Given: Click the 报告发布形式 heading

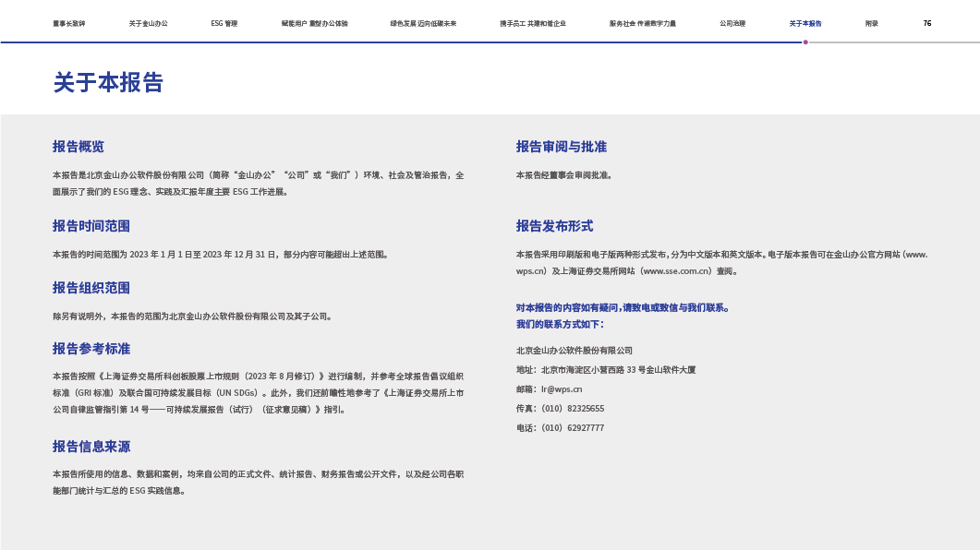Looking at the screenshot, I should (x=554, y=226).
